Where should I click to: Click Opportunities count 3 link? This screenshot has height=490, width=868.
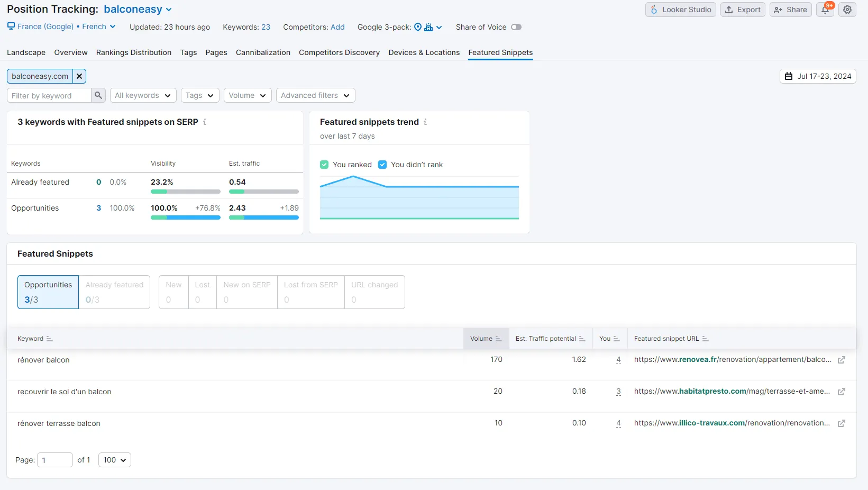pos(98,208)
